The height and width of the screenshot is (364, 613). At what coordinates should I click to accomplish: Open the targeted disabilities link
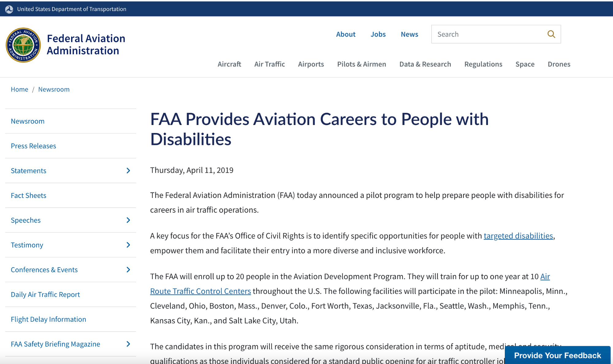point(518,236)
